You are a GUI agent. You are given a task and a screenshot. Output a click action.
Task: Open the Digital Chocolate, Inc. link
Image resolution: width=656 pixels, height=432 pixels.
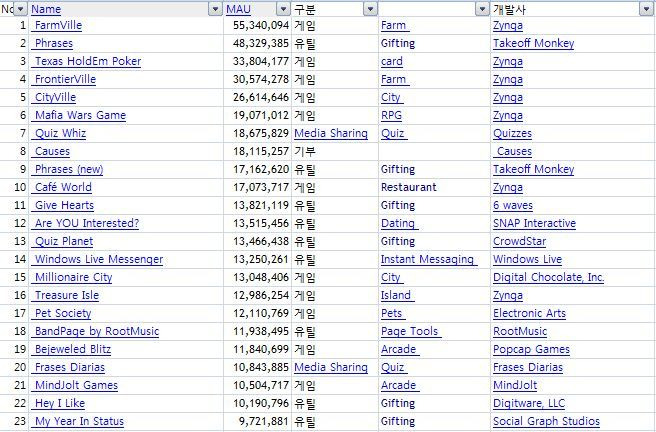click(x=548, y=277)
